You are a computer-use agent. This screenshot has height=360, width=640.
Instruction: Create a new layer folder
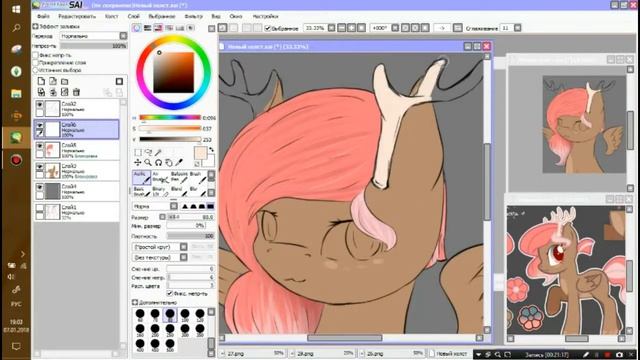(64, 81)
